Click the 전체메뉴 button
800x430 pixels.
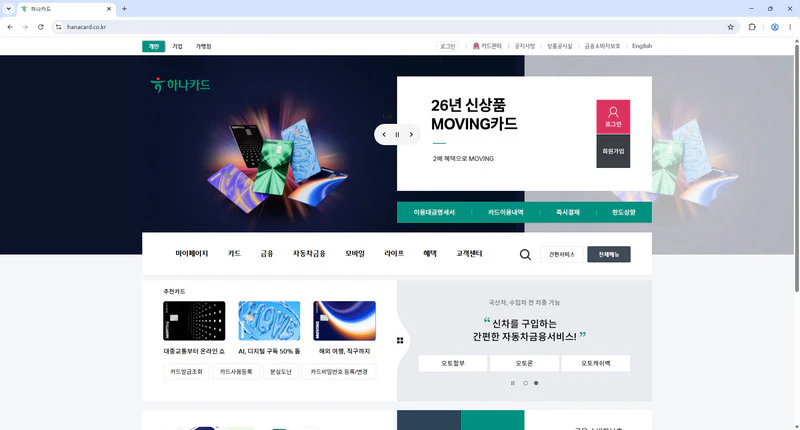point(609,255)
